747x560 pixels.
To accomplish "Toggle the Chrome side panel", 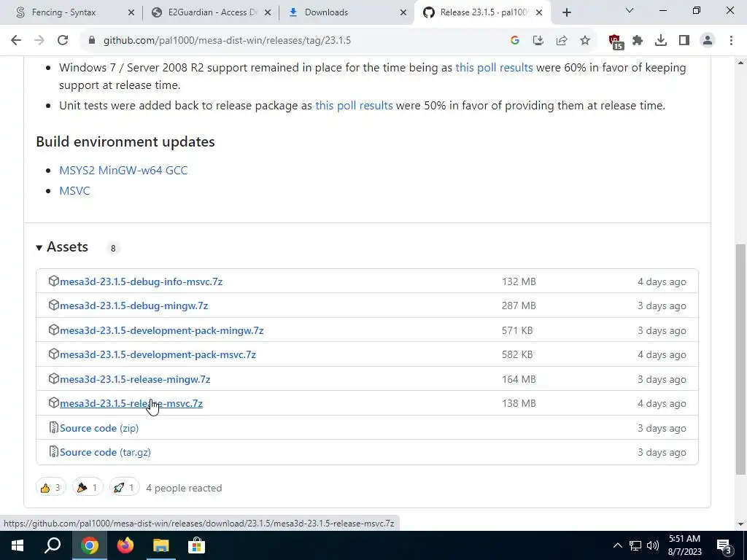I will [x=684, y=41].
